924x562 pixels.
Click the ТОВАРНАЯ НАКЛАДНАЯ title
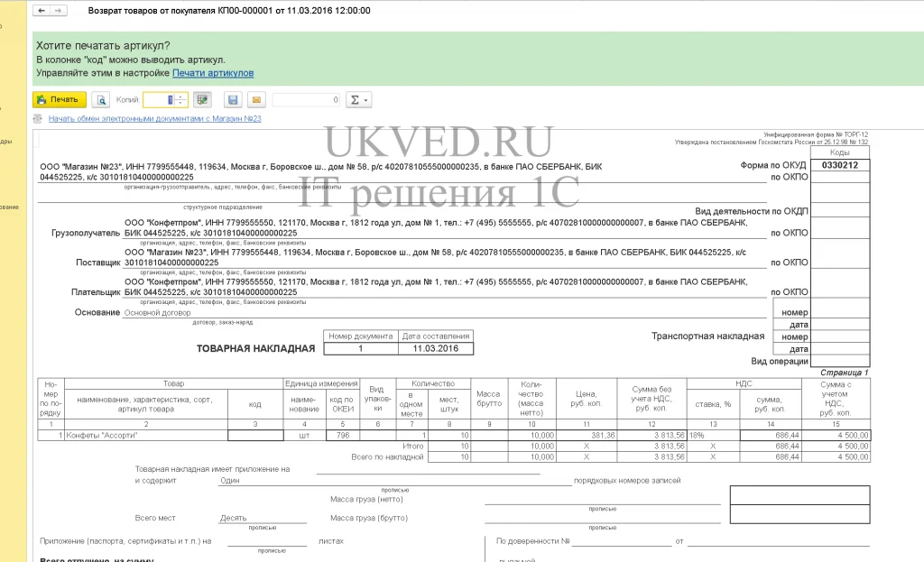tap(255, 349)
